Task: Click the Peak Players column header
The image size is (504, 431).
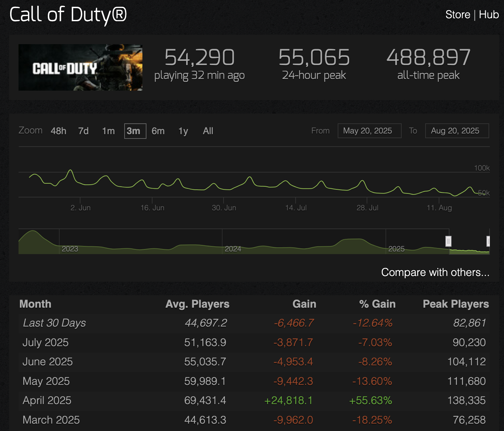Action: 456,304
